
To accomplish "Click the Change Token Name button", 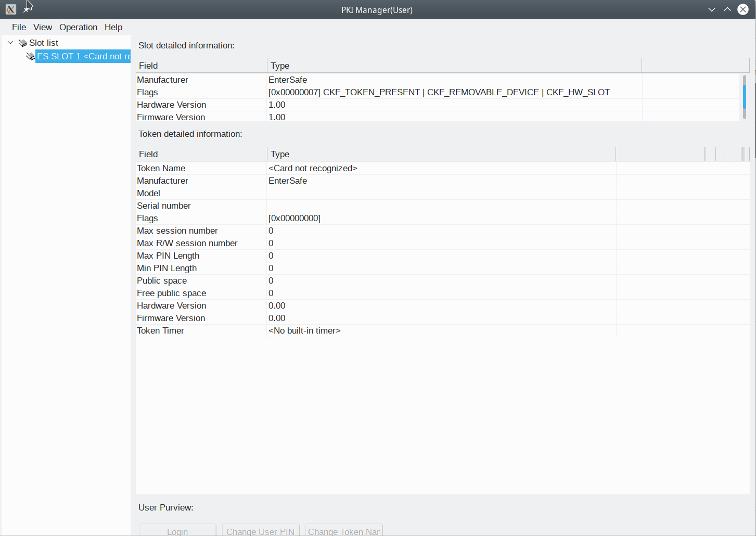I will pos(343,530).
